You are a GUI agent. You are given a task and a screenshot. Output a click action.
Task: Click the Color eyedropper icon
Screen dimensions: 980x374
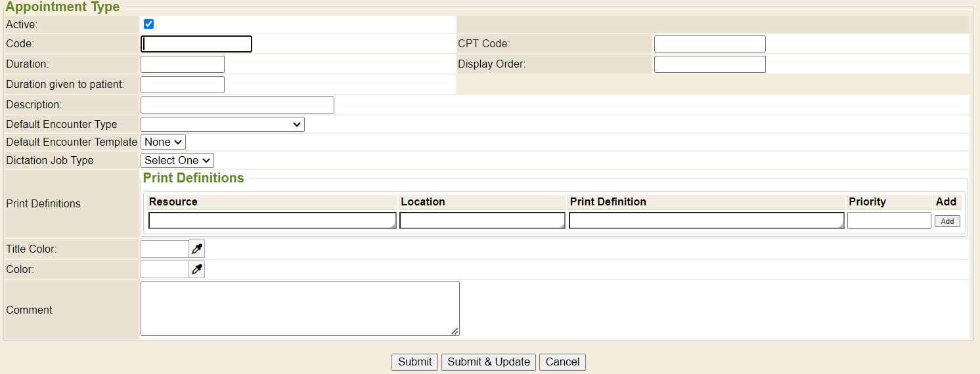pyautogui.click(x=196, y=270)
